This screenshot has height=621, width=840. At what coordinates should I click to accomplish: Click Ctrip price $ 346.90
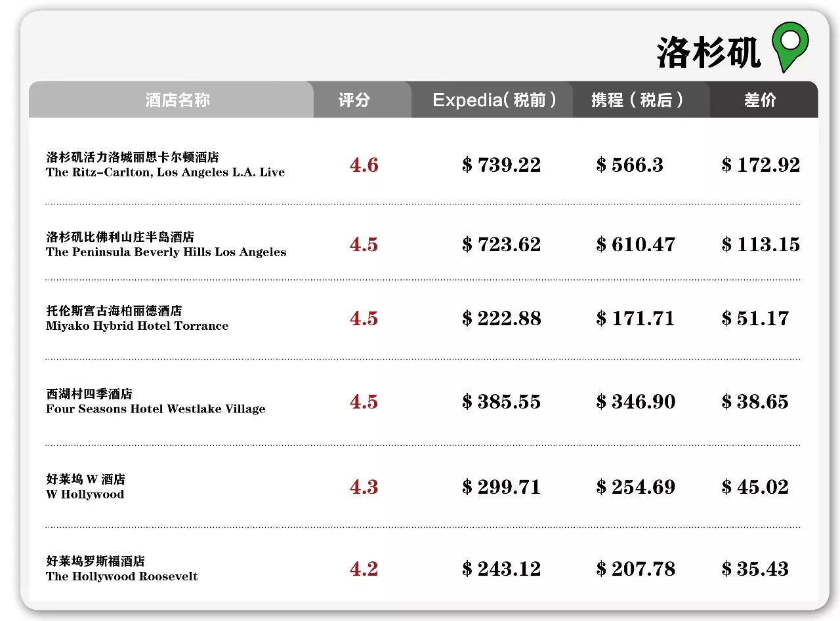tap(636, 402)
